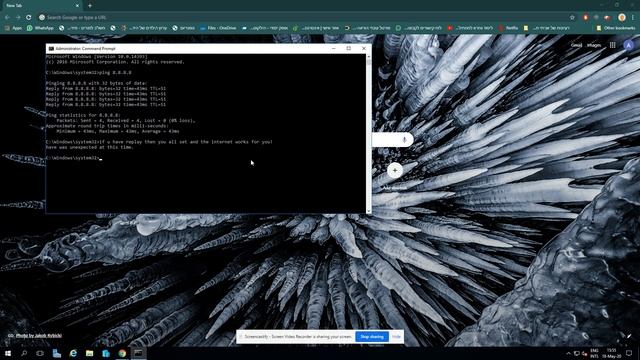
Task: Open Server Manager taskbar icon
Action: coord(57,353)
